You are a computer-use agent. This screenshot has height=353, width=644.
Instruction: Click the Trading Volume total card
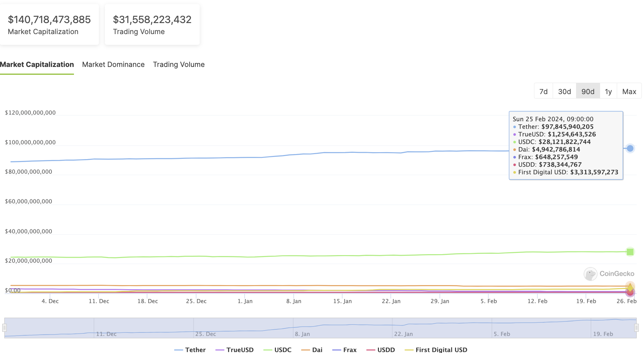coord(152,25)
